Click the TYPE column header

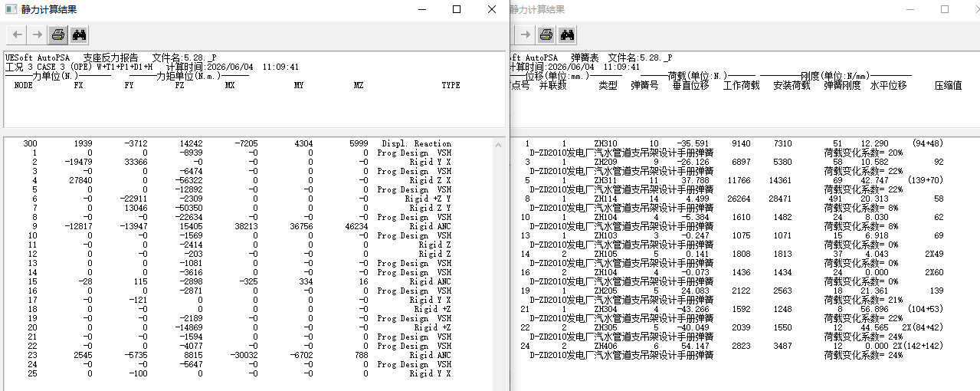451,85
